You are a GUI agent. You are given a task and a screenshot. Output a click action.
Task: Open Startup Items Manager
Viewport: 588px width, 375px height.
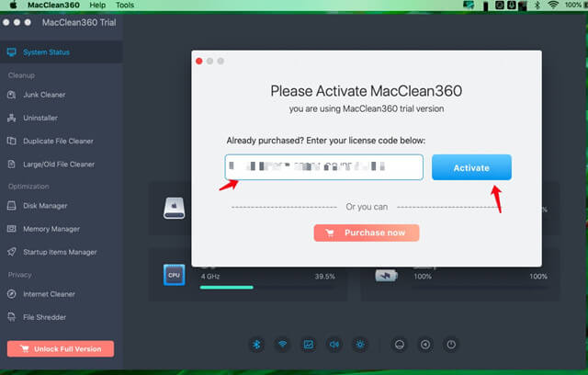click(62, 253)
